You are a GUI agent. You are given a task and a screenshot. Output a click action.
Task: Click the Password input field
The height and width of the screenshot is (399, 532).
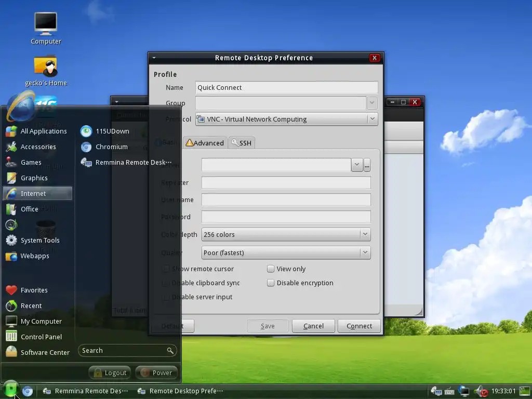click(x=286, y=217)
